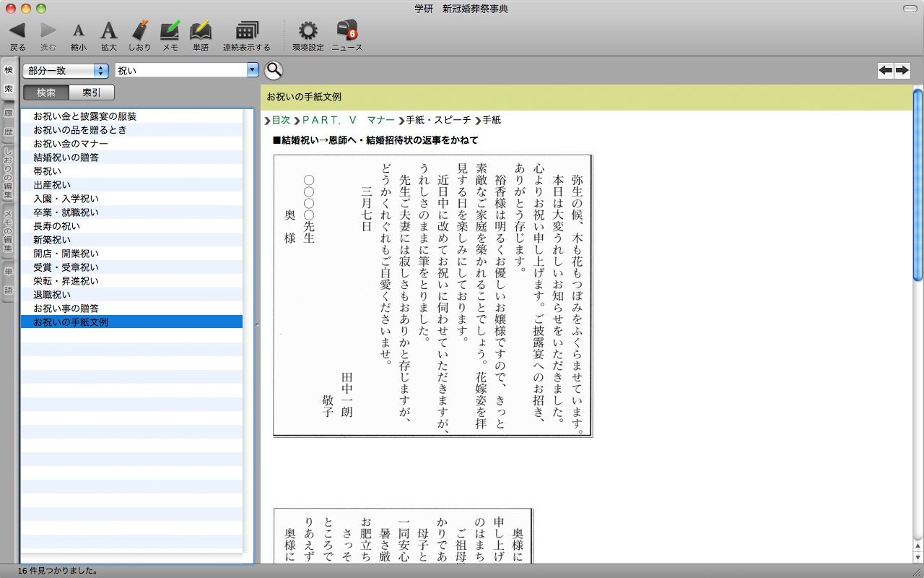Expand the search term history dropdown arrow
Image resolution: width=924 pixels, height=578 pixels.
click(253, 70)
